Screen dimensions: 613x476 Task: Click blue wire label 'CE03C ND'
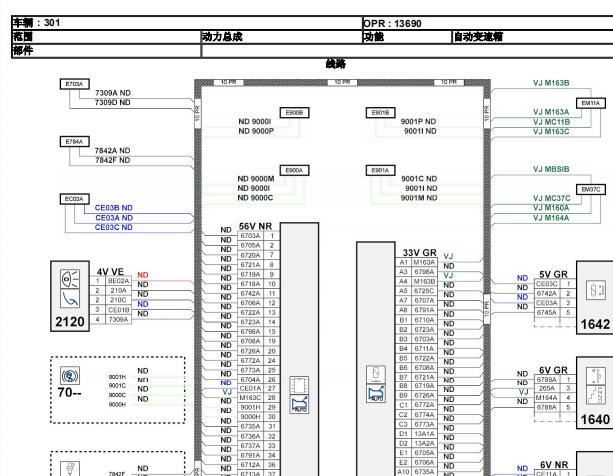pos(114,227)
